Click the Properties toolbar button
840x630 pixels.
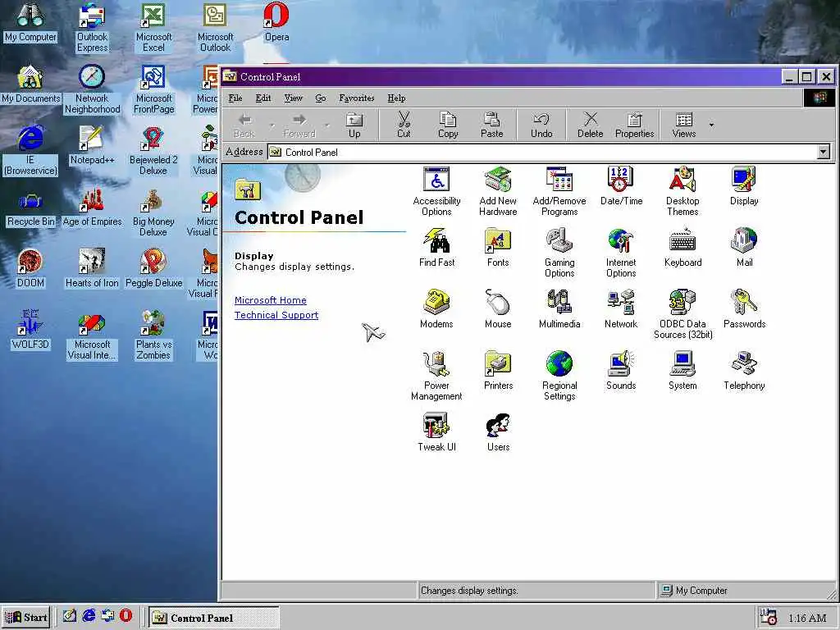point(634,126)
